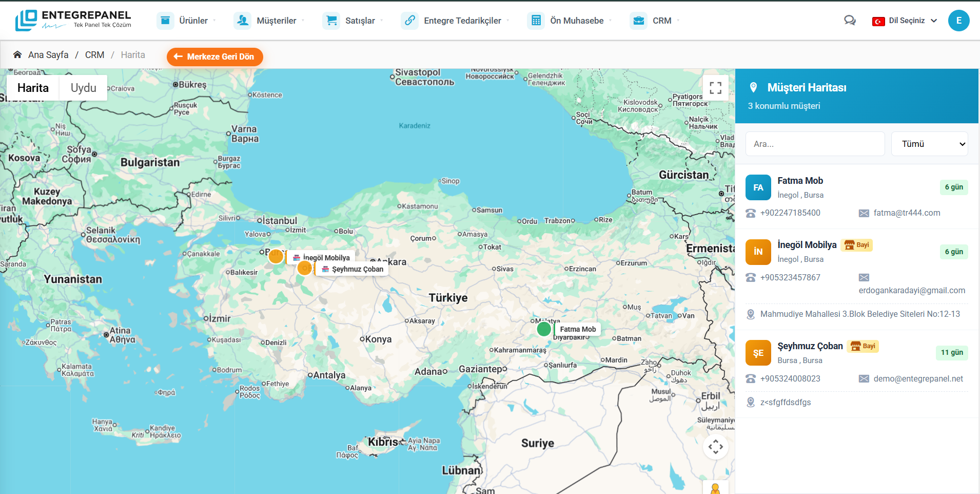This screenshot has width=980, height=494.
Task: Enter fullscreen with the map expand icon
Action: (716, 87)
